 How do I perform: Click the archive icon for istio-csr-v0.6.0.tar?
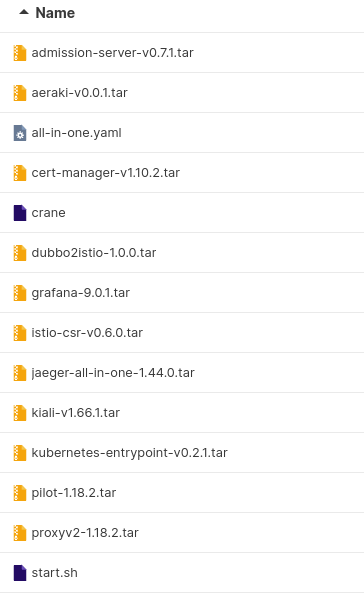[x=20, y=333]
